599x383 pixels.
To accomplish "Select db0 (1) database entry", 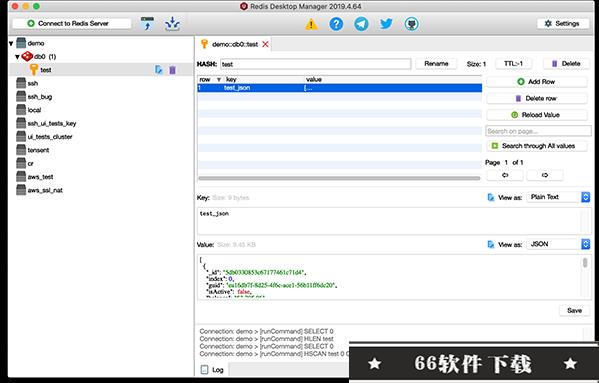I will 45,57.
